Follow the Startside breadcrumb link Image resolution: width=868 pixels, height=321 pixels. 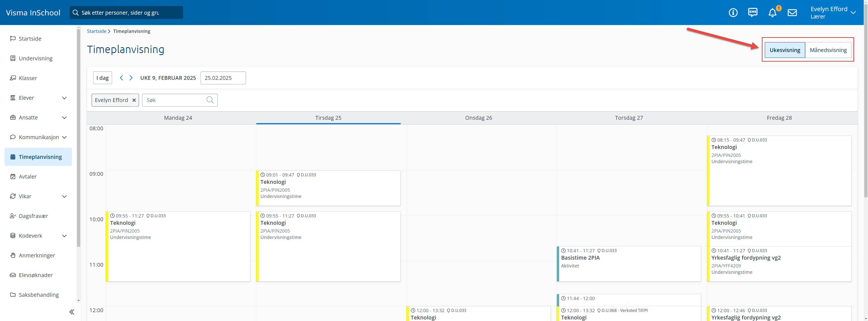point(96,31)
